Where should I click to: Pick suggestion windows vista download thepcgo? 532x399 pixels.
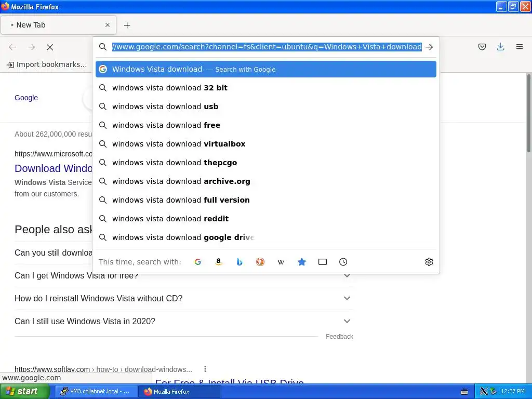point(266,163)
